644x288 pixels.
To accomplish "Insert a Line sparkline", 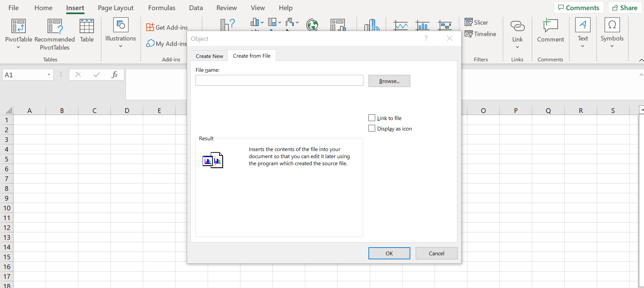I will pyautogui.click(x=401, y=25).
